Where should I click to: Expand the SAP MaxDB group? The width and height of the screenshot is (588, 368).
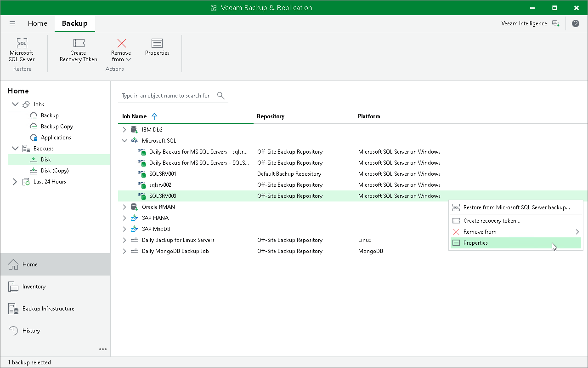coord(124,229)
